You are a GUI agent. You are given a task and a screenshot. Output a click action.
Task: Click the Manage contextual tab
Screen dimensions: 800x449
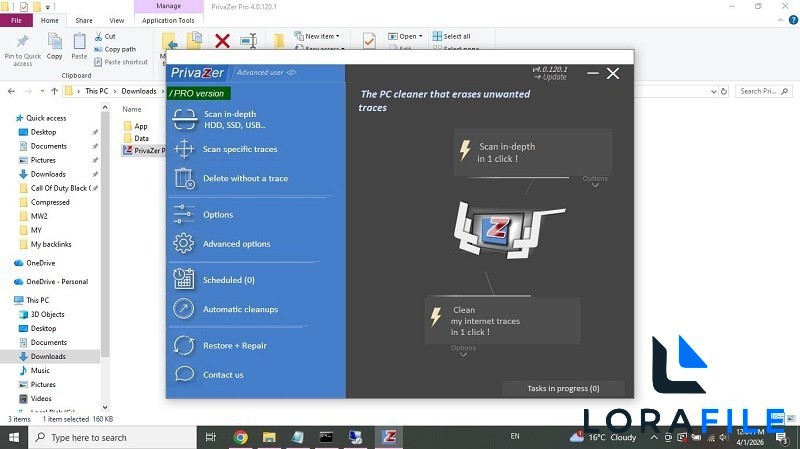(x=168, y=6)
